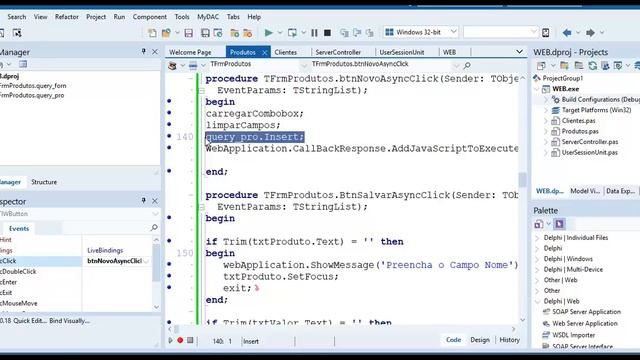The height and width of the screenshot is (360, 640).
Task: Open the Project menu
Action: tap(96, 17)
